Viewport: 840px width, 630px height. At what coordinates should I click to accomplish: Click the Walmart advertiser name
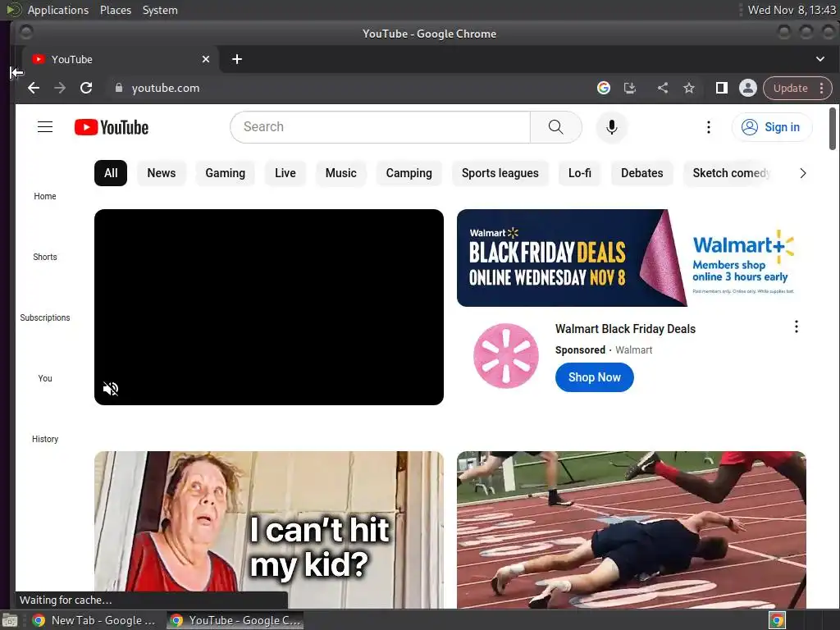(634, 349)
